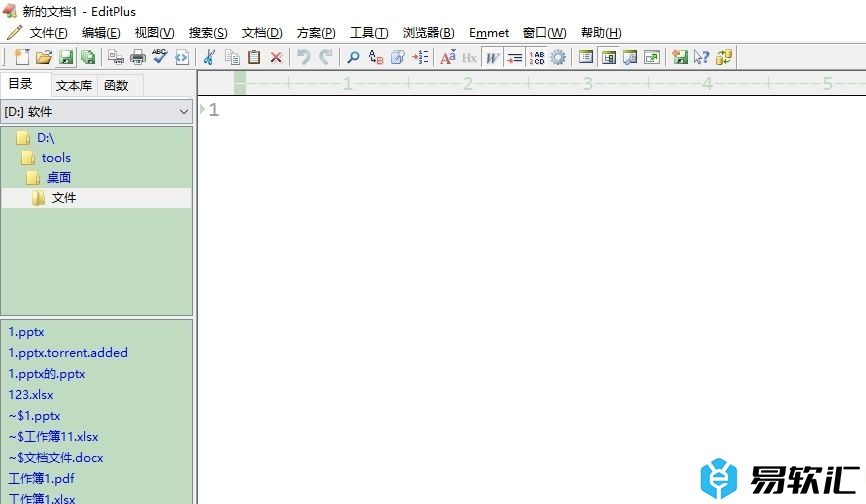Click file ~$工作簿11.xlsx
866x504 pixels.
(54, 437)
